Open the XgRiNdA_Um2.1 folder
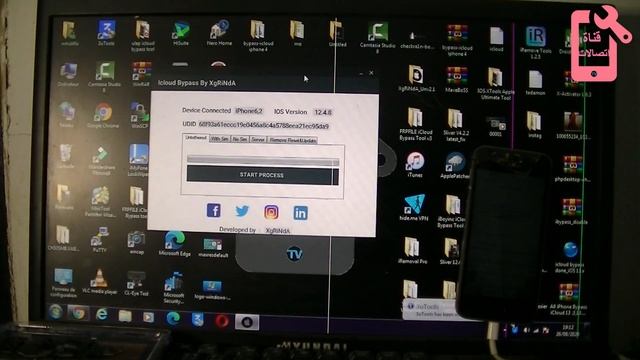This screenshot has height=360, width=640. pyautogui.click(x=416, y=78)
